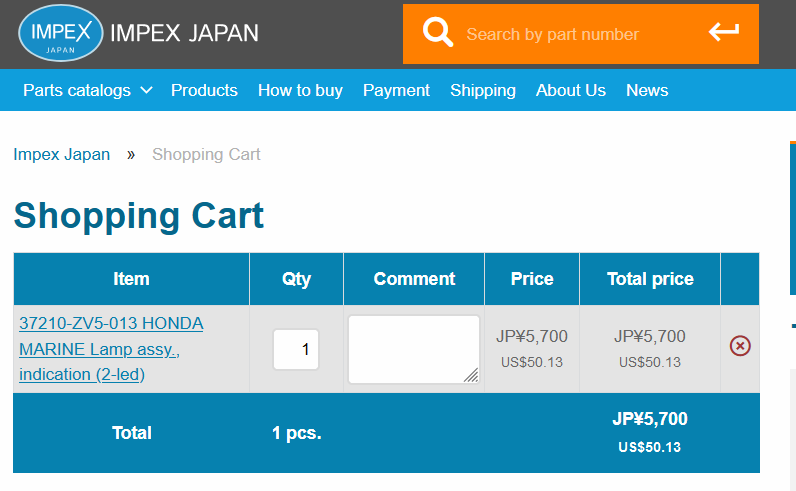Focus the Qty input field

(x=296, y=349)
